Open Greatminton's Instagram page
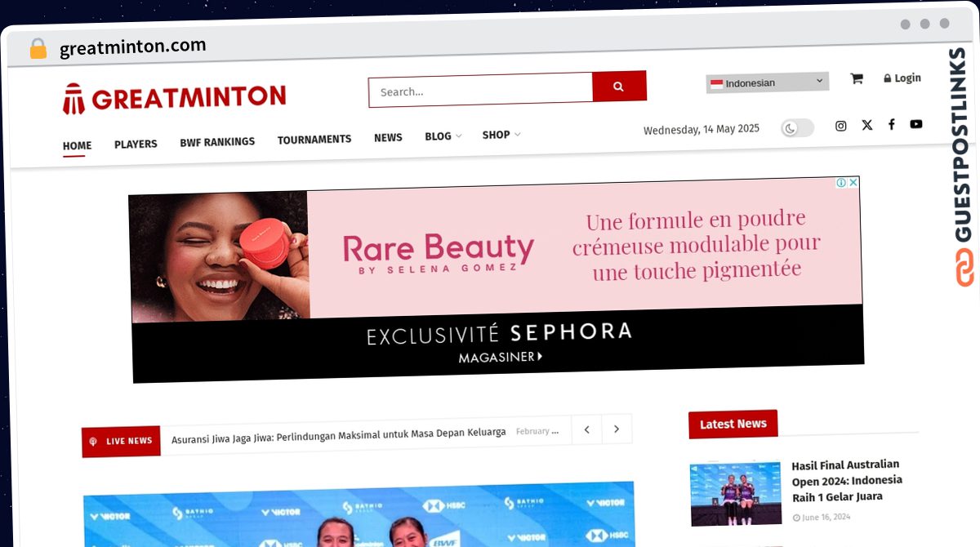 (840, 126)
